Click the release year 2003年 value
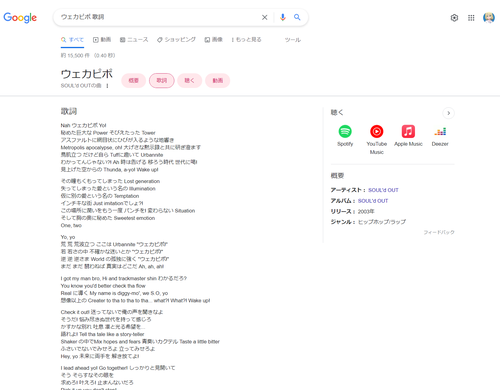Viewport: 500px width, 390px height. click(366, 211)
